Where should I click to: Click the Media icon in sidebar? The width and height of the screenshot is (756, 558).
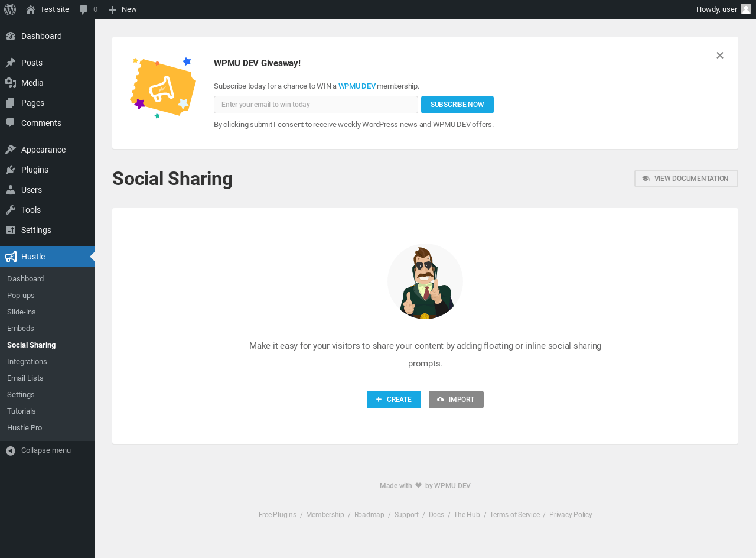point(11,83)
